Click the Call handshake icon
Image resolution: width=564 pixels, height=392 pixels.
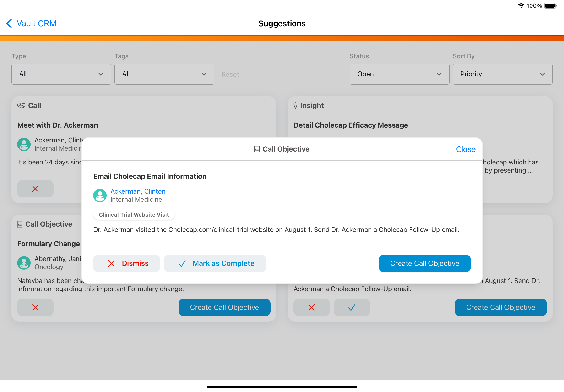click(x=21, y=106)
